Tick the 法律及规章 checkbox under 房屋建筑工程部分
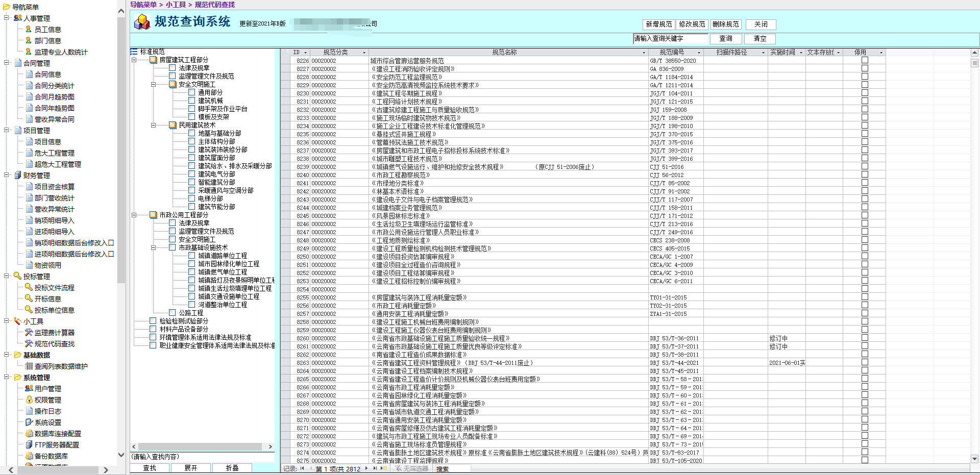980x475 pixels. point(173,68)
